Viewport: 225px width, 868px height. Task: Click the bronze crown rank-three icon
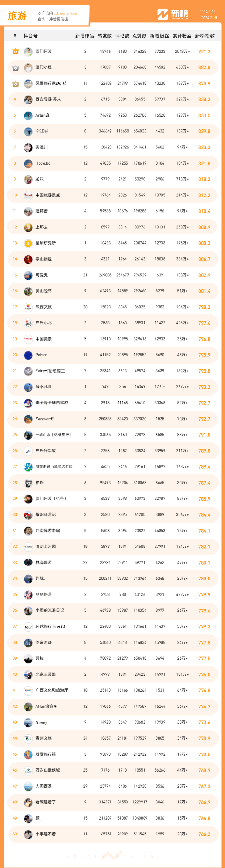click(15, 83)
